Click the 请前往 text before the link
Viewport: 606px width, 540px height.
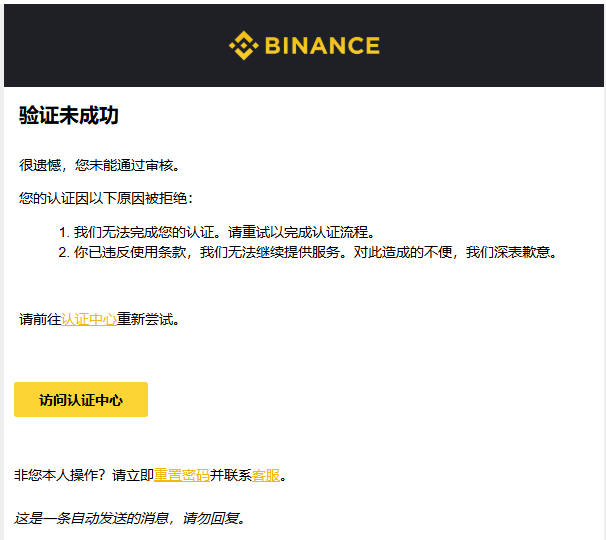click(x=40, y=320)
